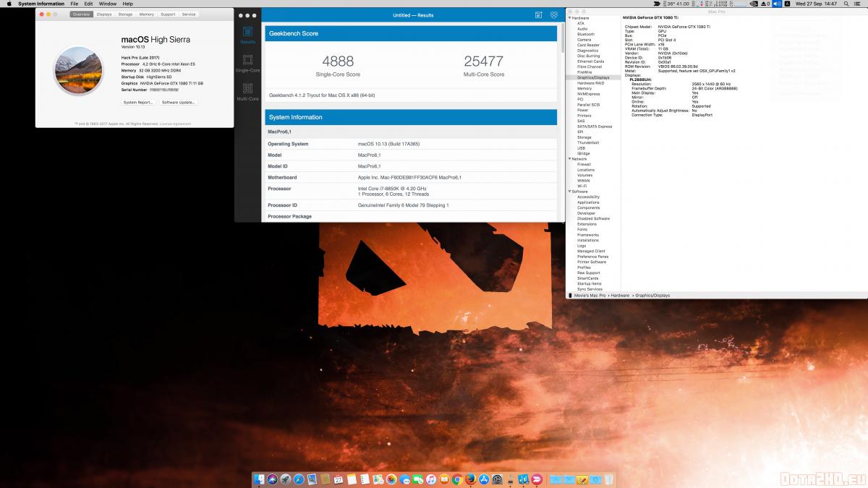This screenshot has width=868, height=488.
Task: Click the eject icon in menu bar
Action: click(765, 4)
